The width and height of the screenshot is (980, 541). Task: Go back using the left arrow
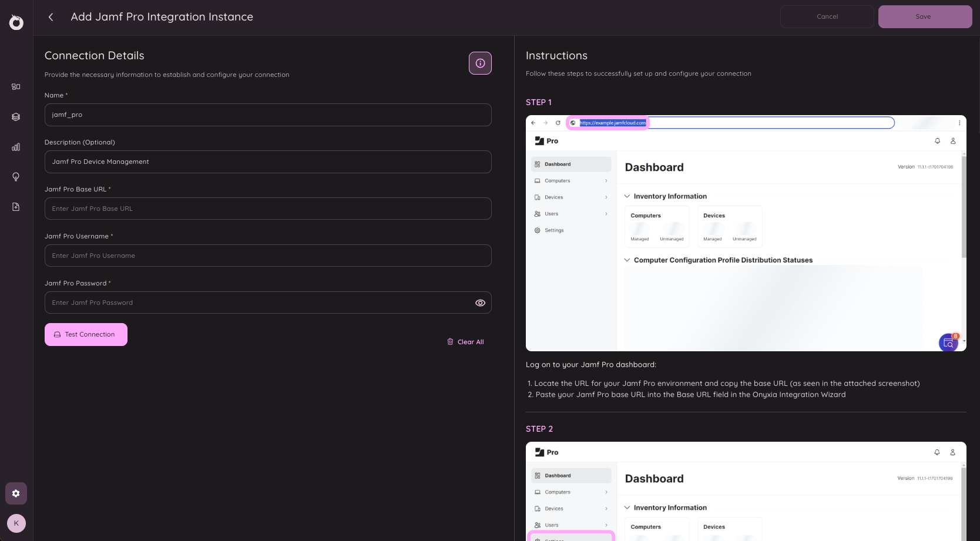click(x=51, y=17)
